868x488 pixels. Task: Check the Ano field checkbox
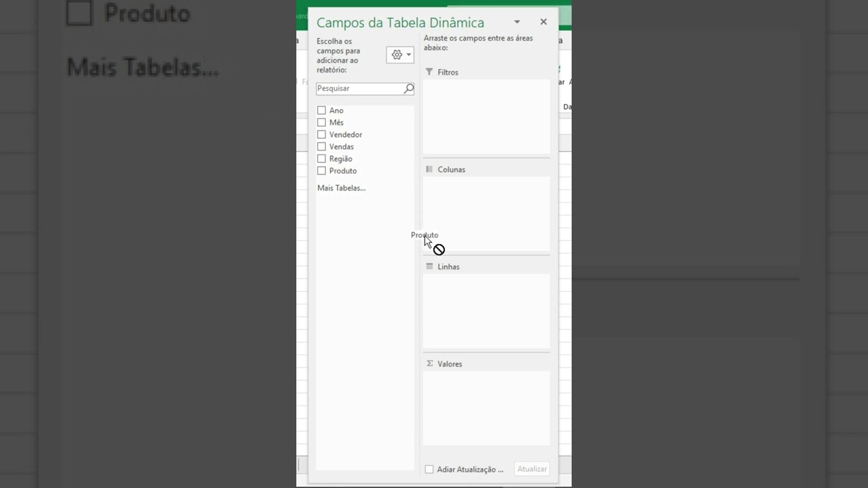[x=321, y=110]
